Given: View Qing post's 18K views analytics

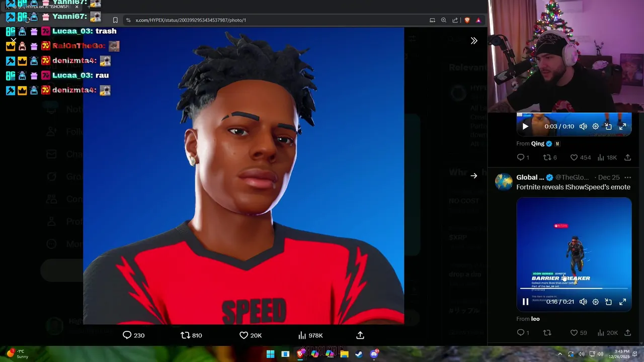Looking at the screenshot, I should [x=607, y=157].
